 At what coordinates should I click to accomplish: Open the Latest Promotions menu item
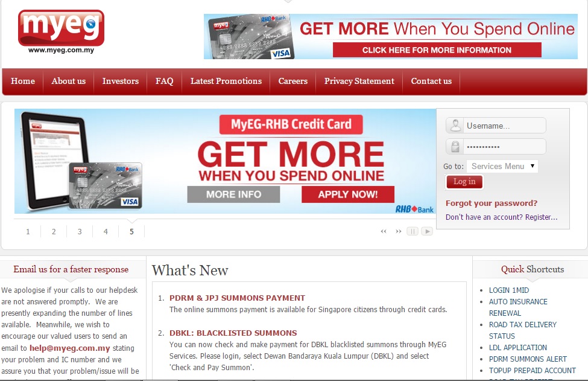point(226,81)
